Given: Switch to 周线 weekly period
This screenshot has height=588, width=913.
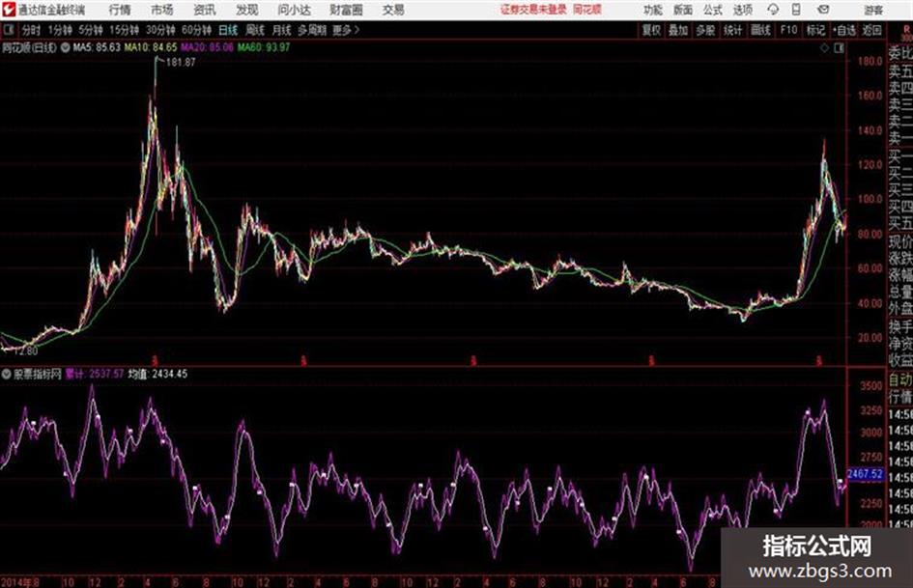Looking at the screenshot, I should click(x=255, y=30).
